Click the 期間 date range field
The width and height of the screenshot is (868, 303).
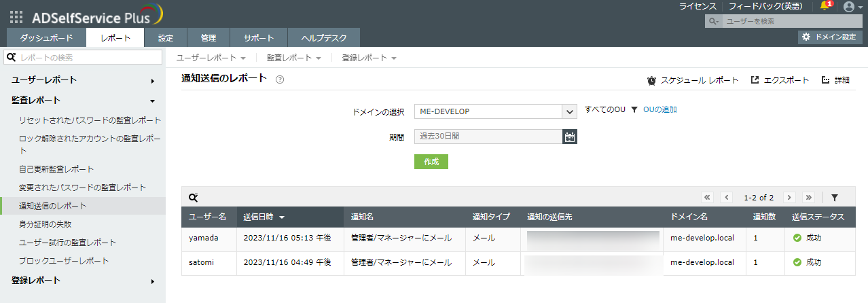pos(489,137)
